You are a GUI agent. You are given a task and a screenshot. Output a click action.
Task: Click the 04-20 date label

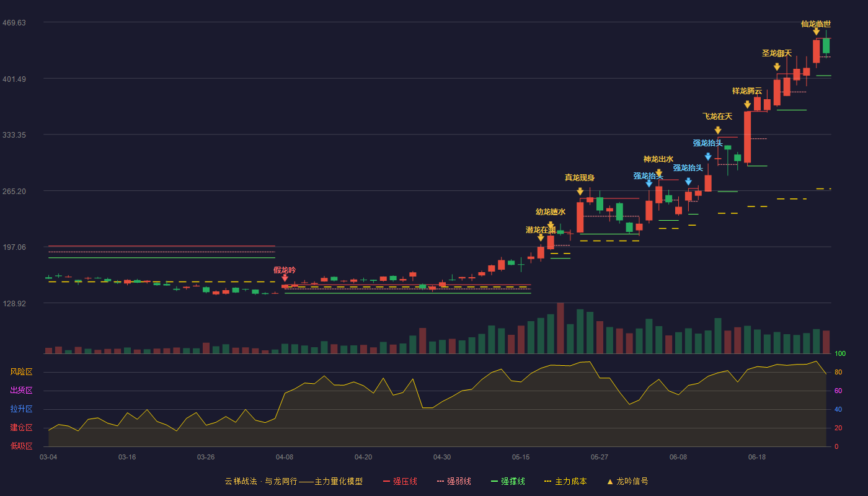coord(363,457)
